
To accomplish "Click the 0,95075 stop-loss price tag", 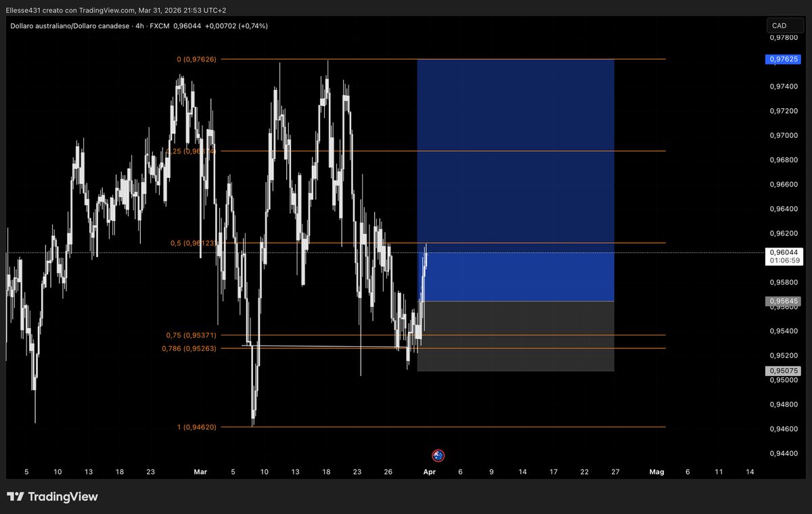I will pos(784,371).
